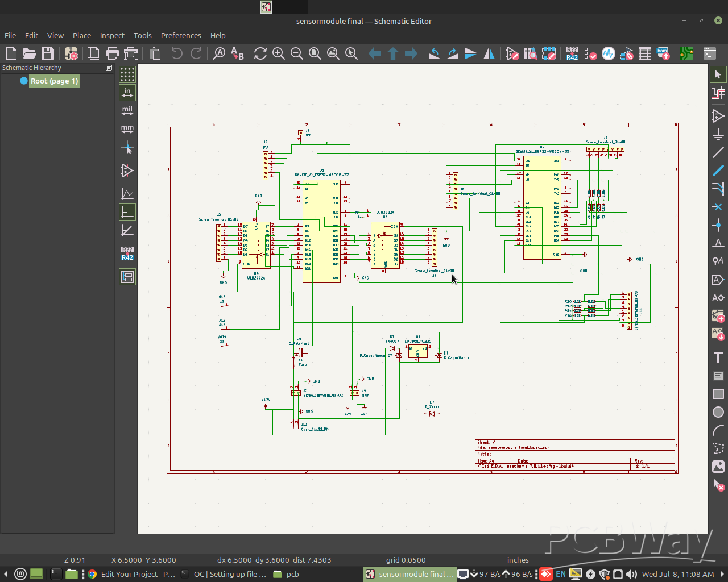Generate the Bill of Materials

click(663, 53)
